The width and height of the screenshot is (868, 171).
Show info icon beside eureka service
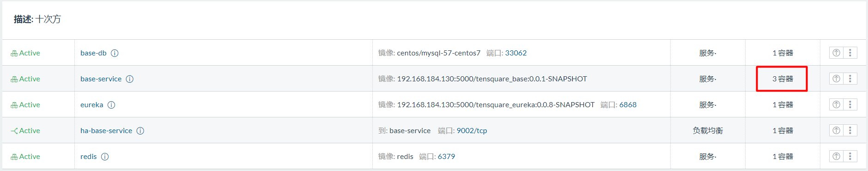(x=111, y=105)
